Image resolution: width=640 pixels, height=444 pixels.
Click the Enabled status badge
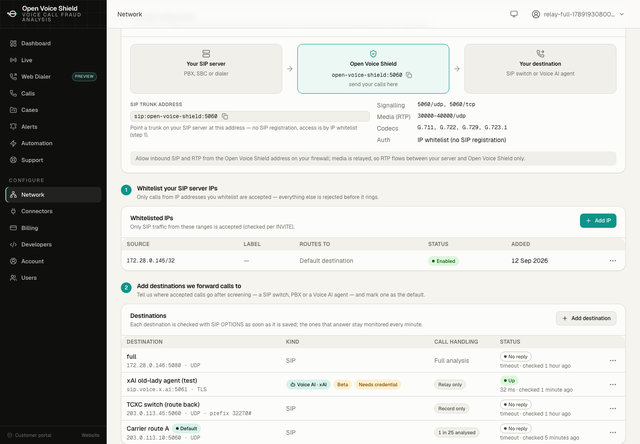point(443,261)
